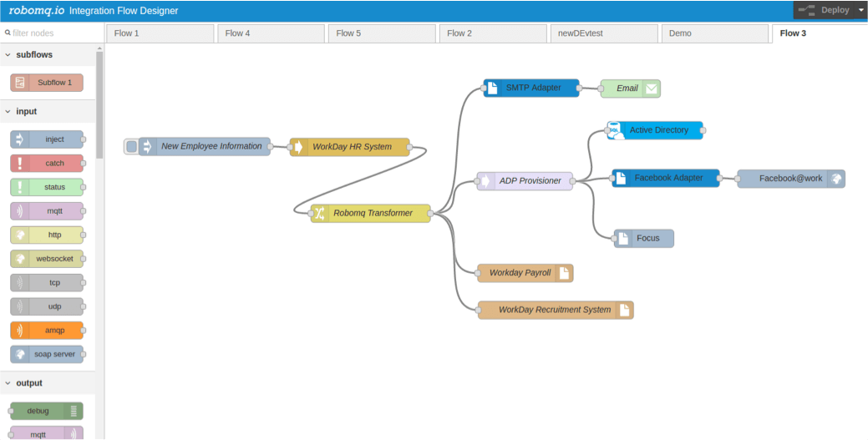
Task: Click the websocket node globe icon
Action: pos(19,259)
